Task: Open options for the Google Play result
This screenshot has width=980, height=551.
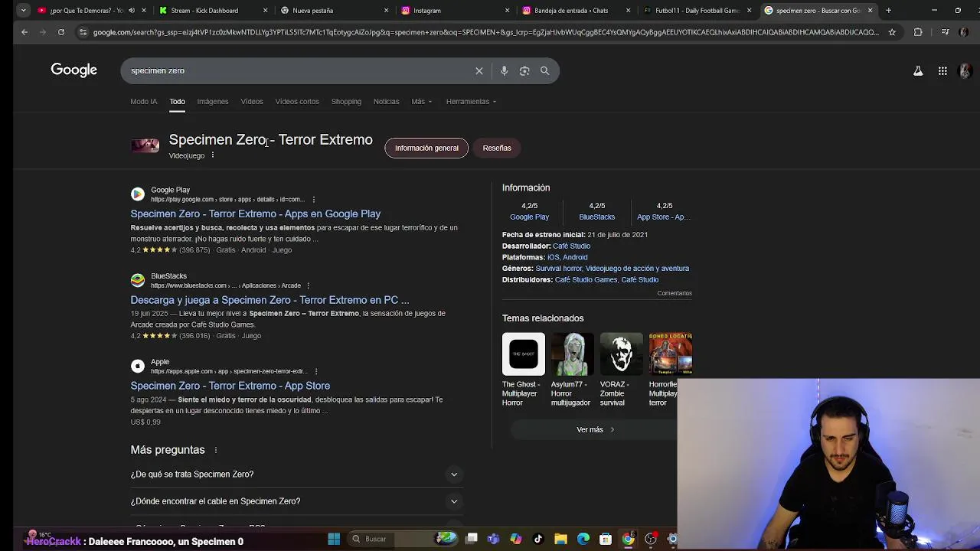Action: click(x=313, y=199)
